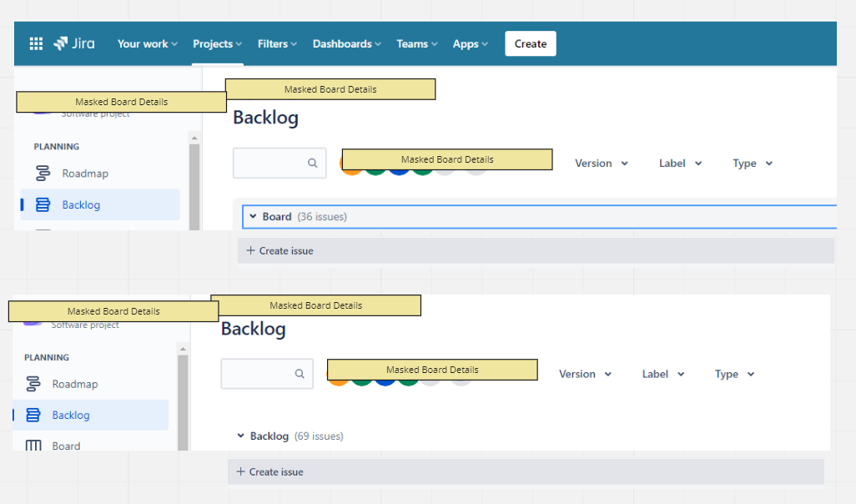Open the Dashboards menu

pyautogui.click(x=347, y=43)
